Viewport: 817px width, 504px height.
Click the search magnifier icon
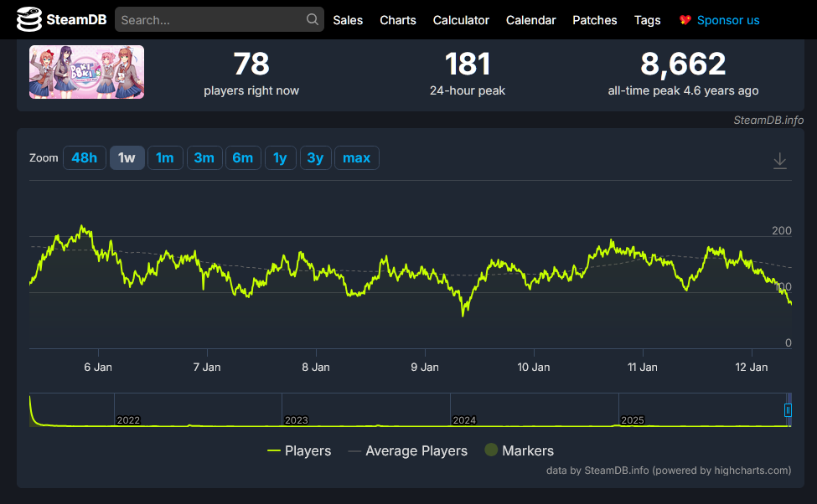[x=312, y=20]
